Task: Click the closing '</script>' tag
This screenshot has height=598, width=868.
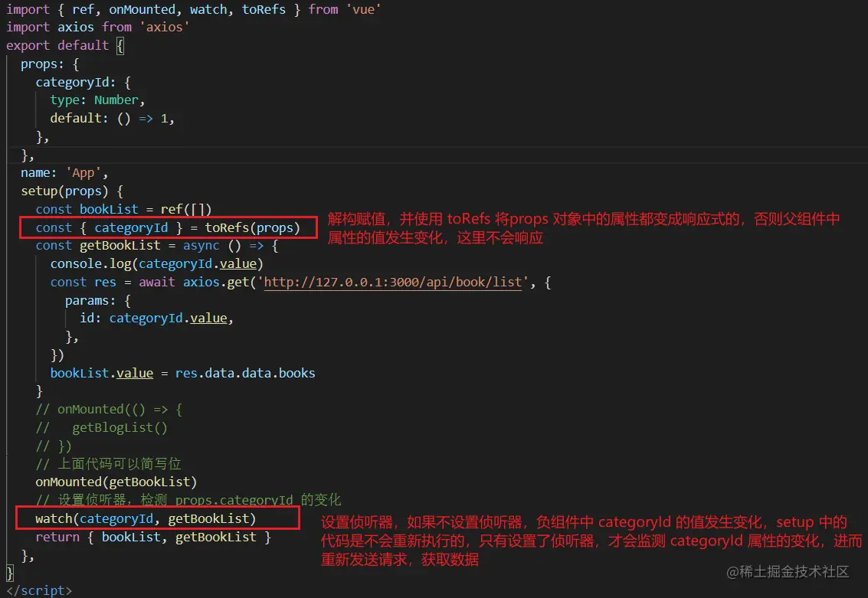Action: pyautogui.click(x=39, y=590)
